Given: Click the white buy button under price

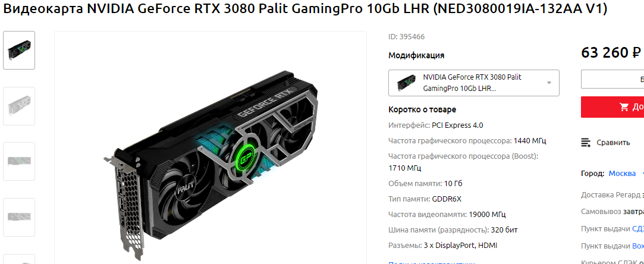Looking at the screenshot, I should 612,79.
